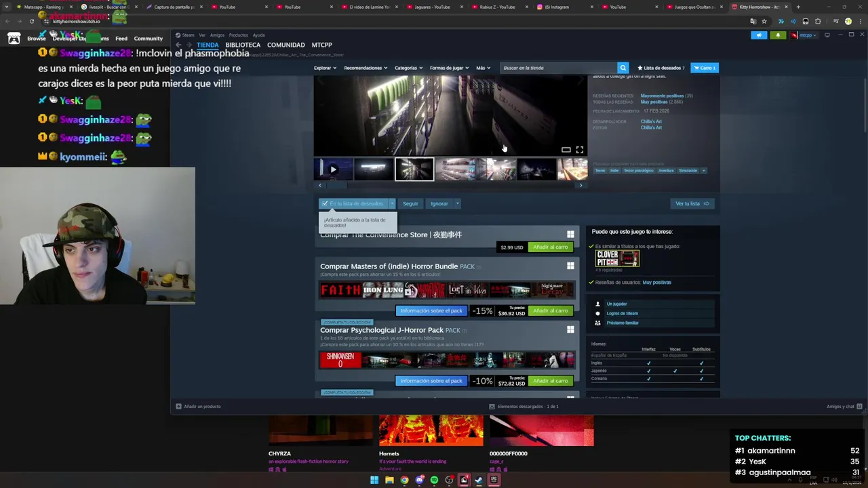868x488 pixels.
Task: Add a tag with the plus button
Action: [703, 171]
